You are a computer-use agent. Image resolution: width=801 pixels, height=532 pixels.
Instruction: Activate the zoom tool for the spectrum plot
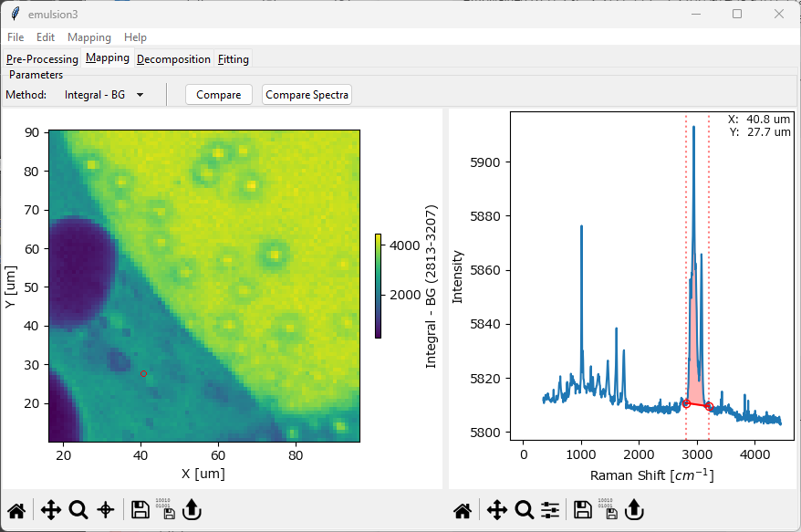524,510
